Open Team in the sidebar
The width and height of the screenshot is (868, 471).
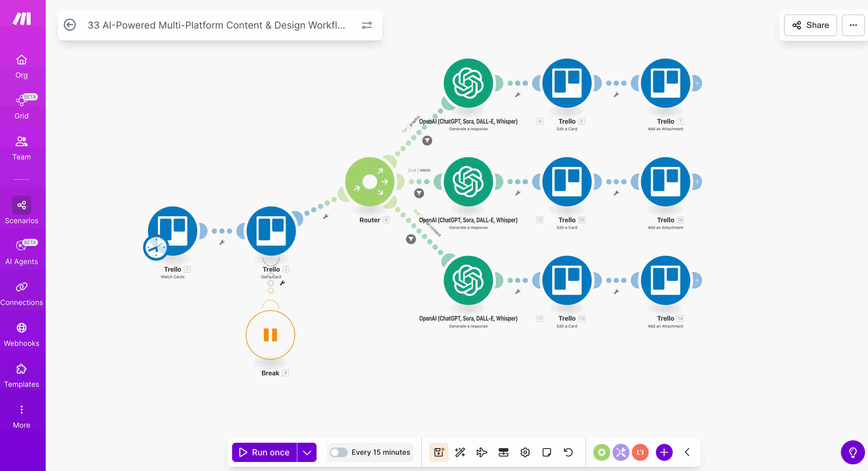(22, 148)
